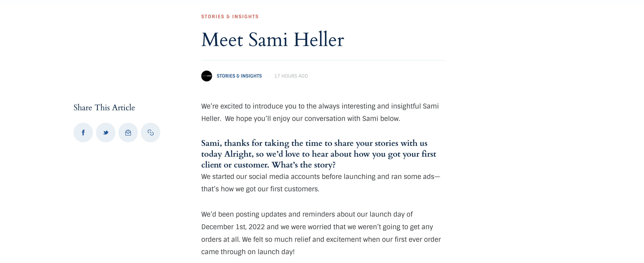
Task: Click the 17 HOURS AGO timestamp
Action: (x=291, y=76)
